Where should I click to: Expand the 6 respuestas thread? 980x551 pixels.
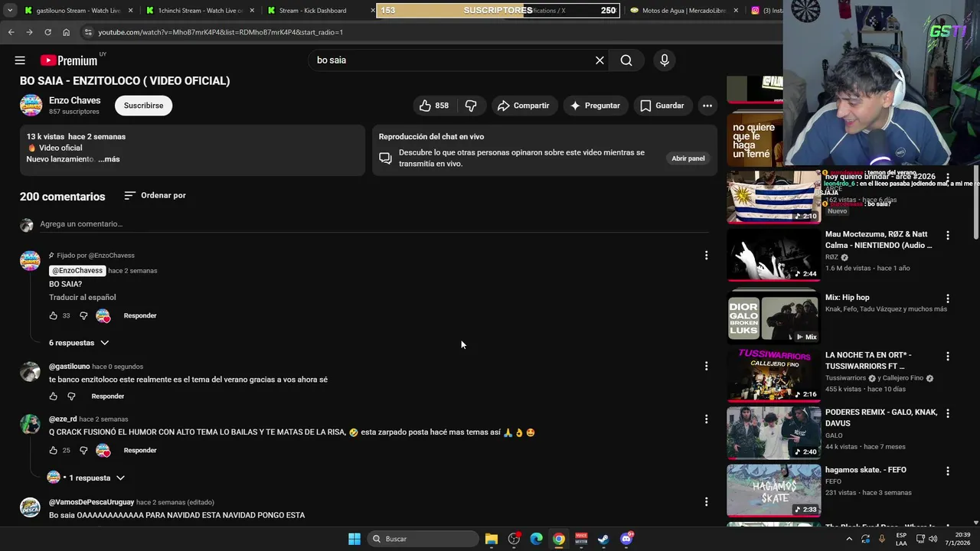(x=79, y=343)
